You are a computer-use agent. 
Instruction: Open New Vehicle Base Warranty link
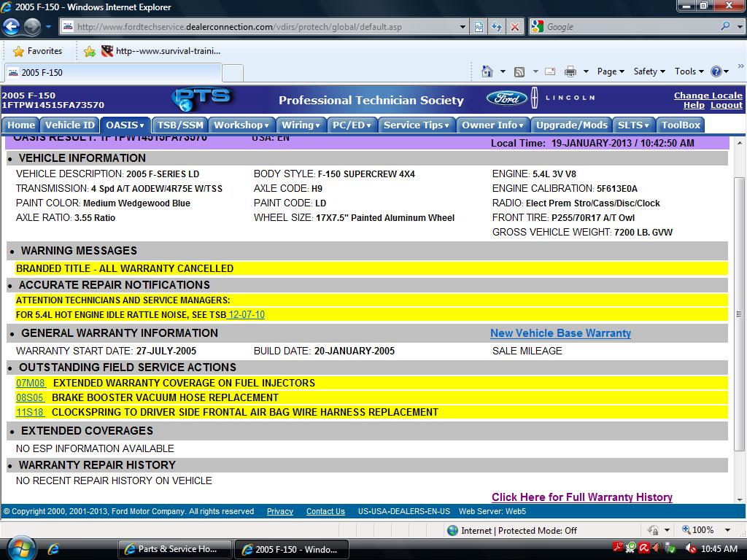click(x=561, y=332)
